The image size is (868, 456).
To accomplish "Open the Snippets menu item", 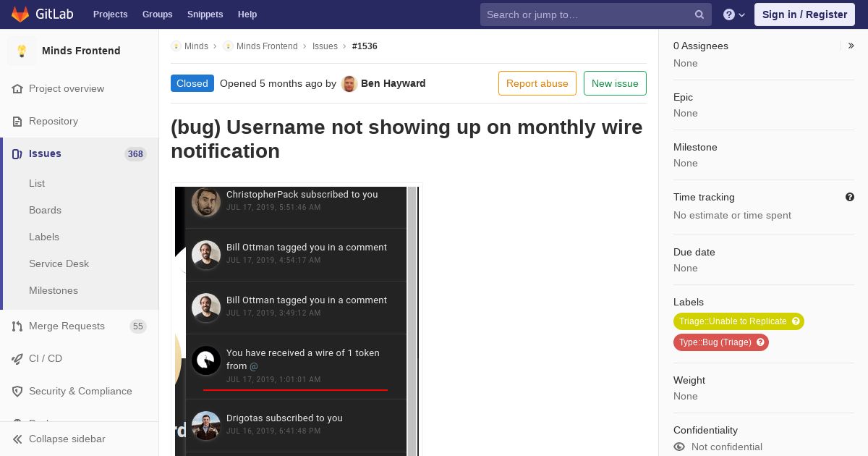I will click(x=205, y=14).
